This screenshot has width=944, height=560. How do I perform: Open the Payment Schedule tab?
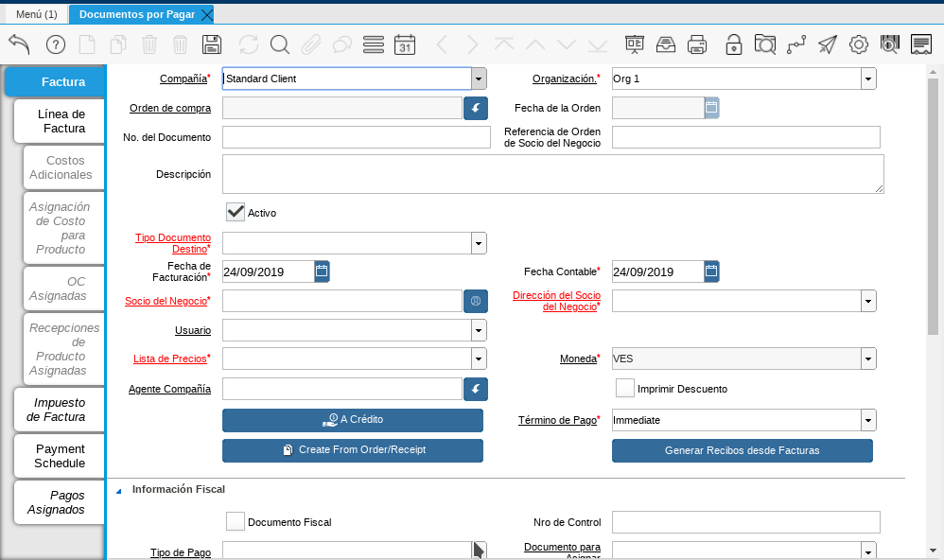(61, 456)
